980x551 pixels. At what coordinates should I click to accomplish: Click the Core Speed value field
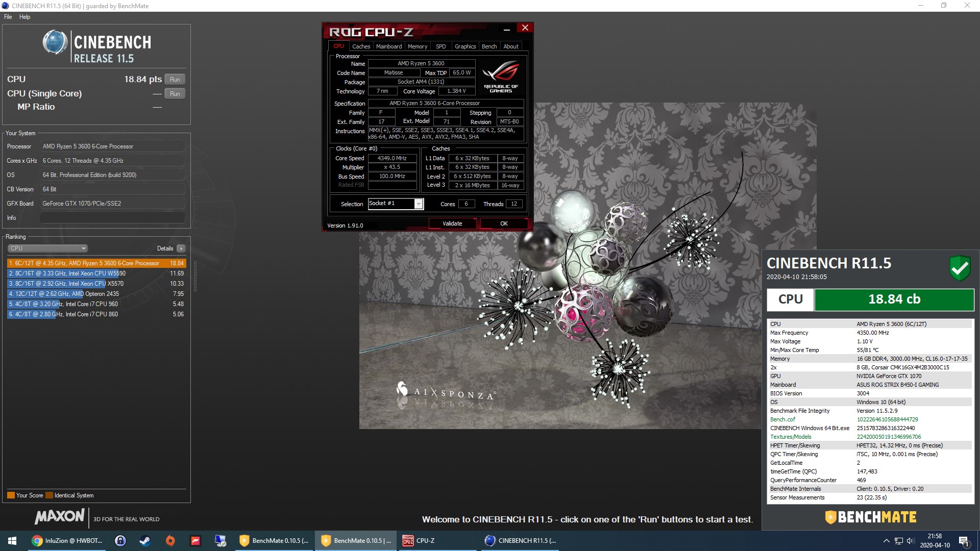click(392, 158)
